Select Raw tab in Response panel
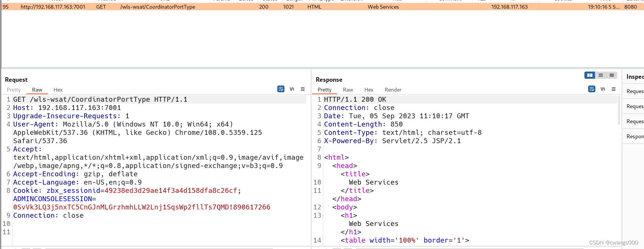 (x=348, y=90)
